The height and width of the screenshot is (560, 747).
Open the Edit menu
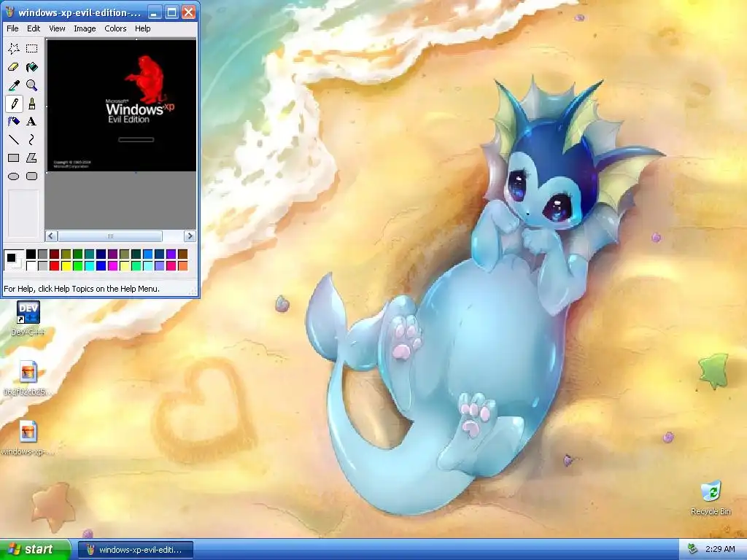pyautogui.click(x=34, y=28)
